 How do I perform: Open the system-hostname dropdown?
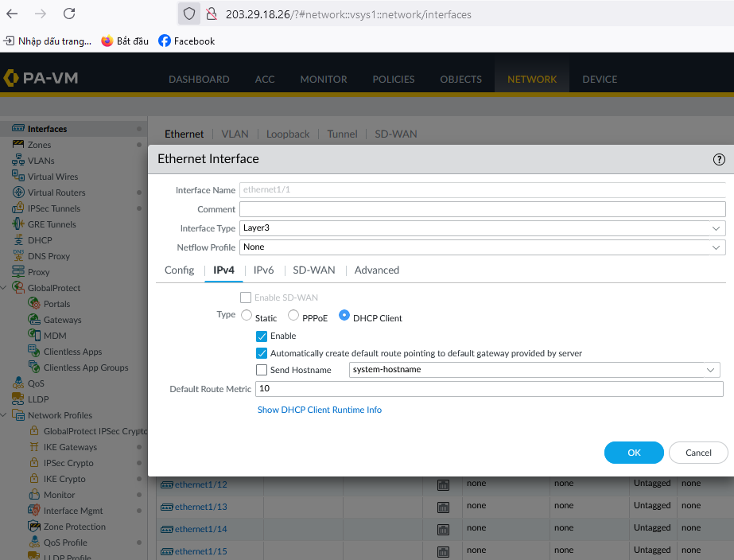click(534, 370)
